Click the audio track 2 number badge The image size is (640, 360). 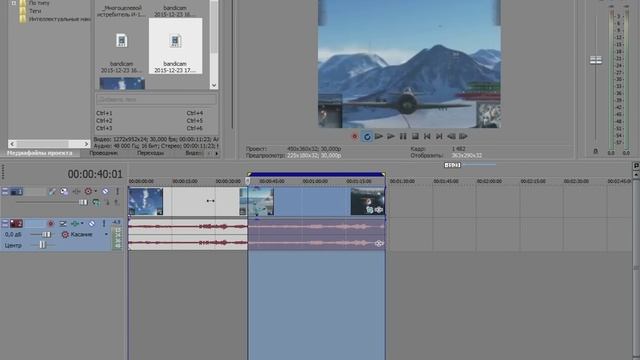[x=16, y=223]
